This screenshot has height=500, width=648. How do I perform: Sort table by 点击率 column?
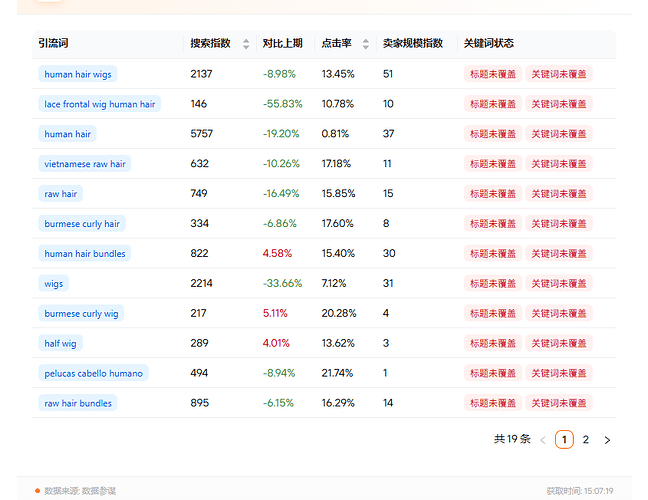(x=365, y=44)
